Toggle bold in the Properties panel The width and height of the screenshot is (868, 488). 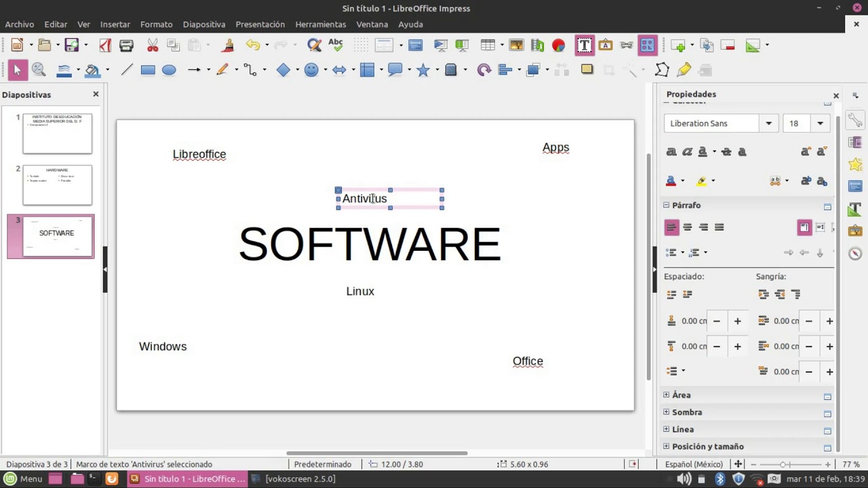pyautogui.click(x=671, y=152)
